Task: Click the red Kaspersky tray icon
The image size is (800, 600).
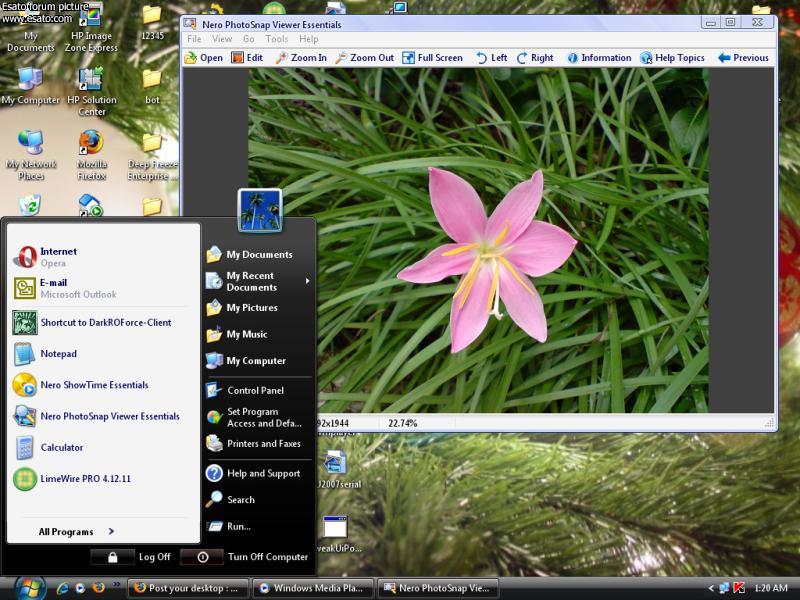Action: pyautogui.click(x=738, y=588)
